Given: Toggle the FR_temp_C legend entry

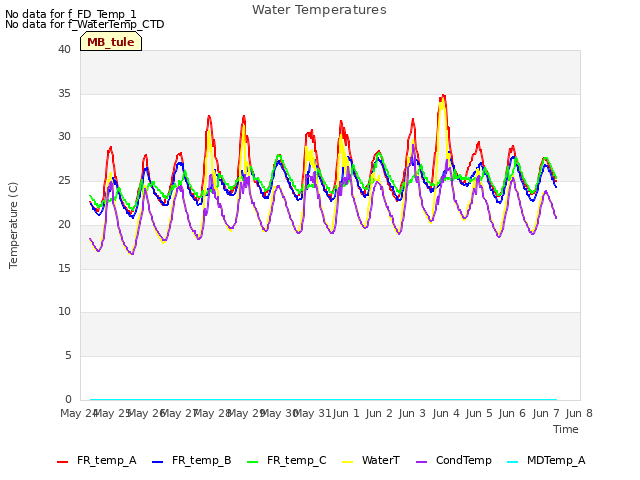Looking at the screenshot, I should [x=287, y=460].
